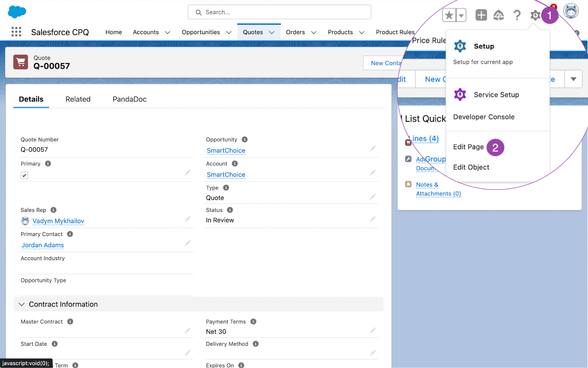Show info tooltip for Delivery Method

point(256,344)
